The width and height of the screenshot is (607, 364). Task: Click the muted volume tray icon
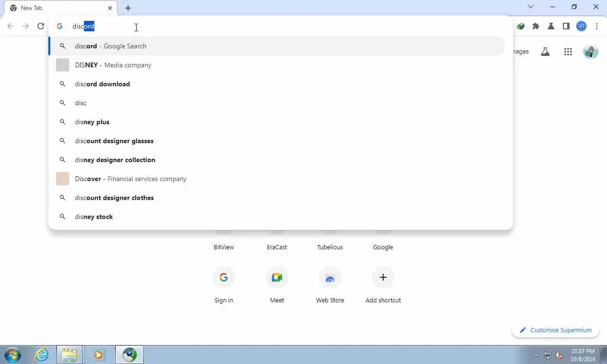tap(559, 355)
